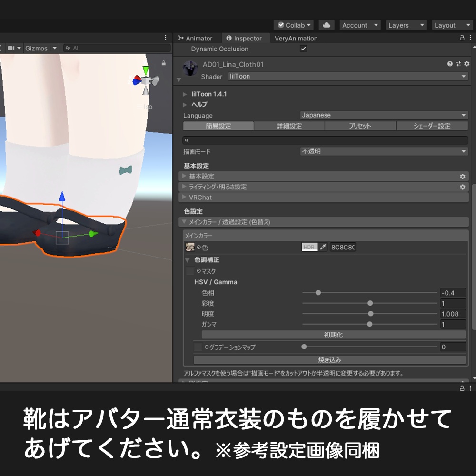Open the Layers dropdown
Image resolution: width=476 pixels, height=476 pixels.
tap(406, 25)
